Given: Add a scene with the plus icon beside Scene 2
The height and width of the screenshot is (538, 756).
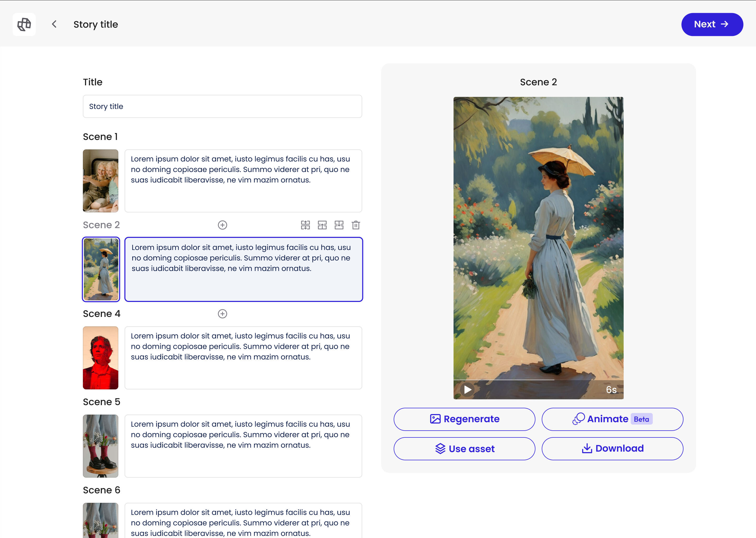Looking at the screenshot, I should (222, 225).
